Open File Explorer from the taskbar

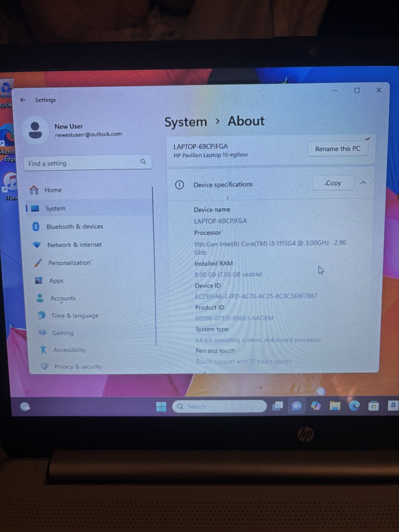tap(335, 406)
